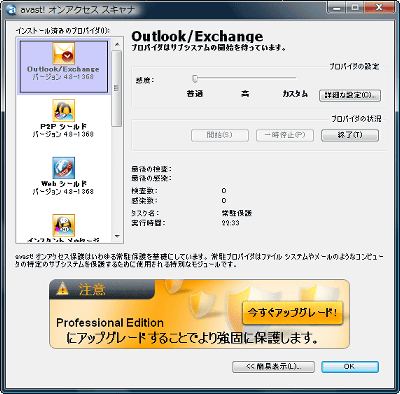Viewport: 400px width, 394px height.
Task: Select the P2P シールド provider icon
Action: (63, 111)
